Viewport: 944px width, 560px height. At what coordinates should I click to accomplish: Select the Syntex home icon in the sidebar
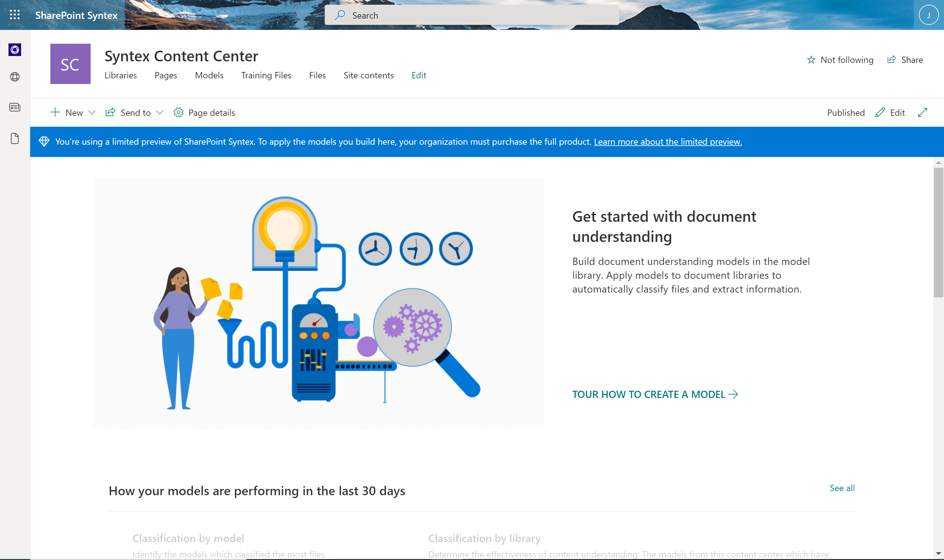click(15, 49)
